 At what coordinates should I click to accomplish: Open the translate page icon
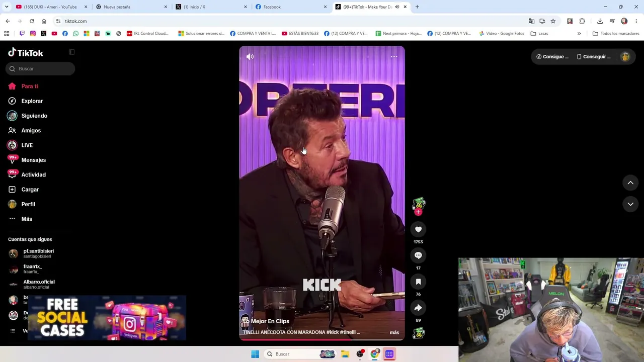click(531, 21)
